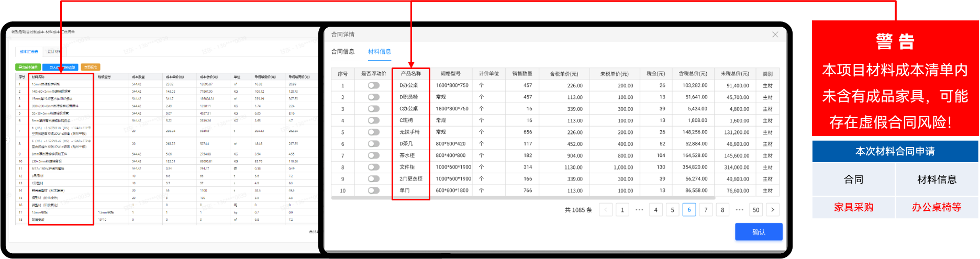Toggle 是否浮动价 for C班椅 row
The image size is (980, 259).
click(374, 120)
